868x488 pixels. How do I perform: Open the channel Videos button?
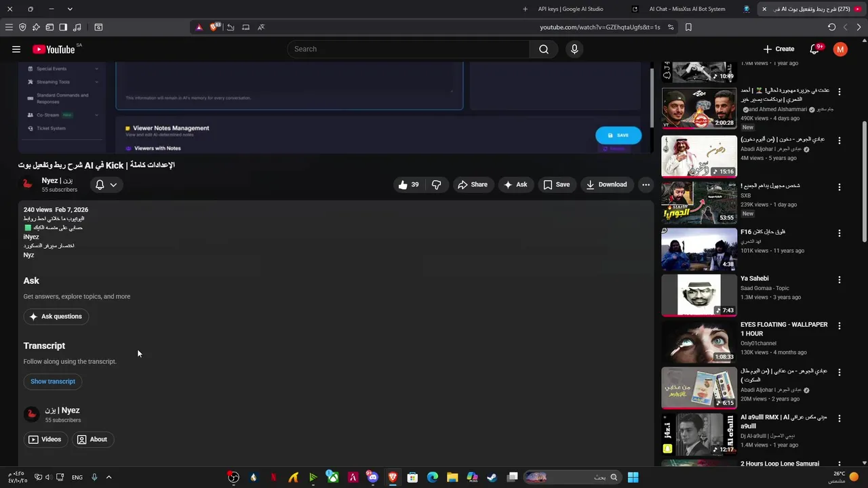pyautogui.click(x=45, y=439)
